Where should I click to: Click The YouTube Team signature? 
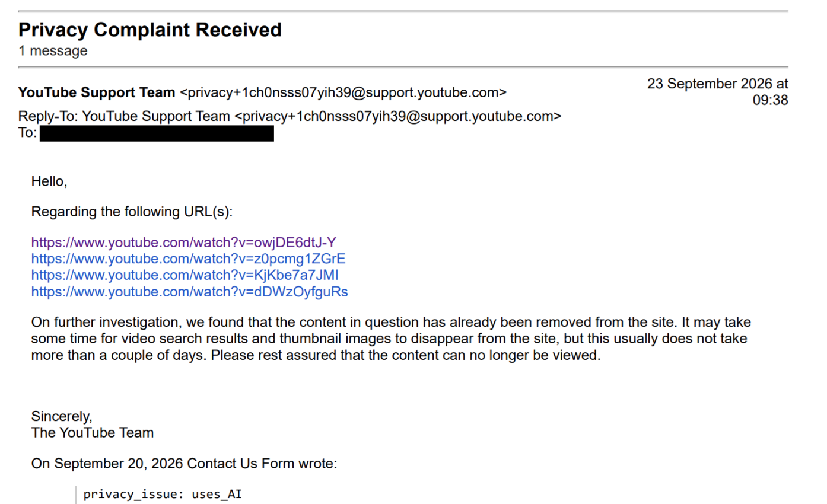coord(93,433)
